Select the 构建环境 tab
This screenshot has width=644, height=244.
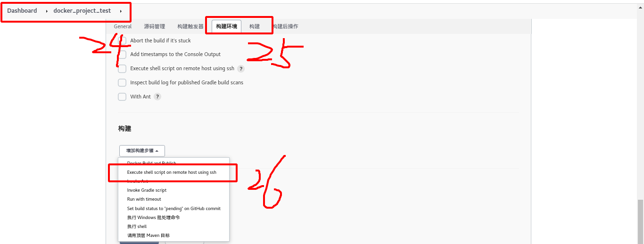[226, 26]
